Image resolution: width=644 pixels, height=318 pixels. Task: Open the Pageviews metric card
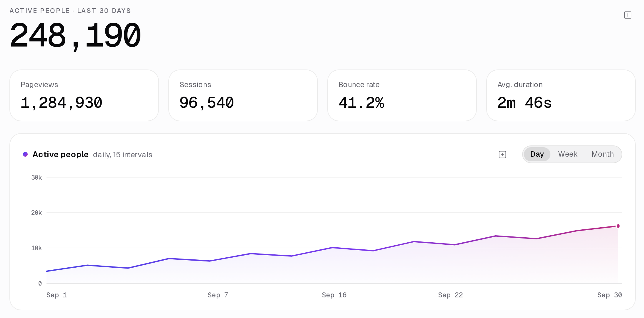point(84,95)
